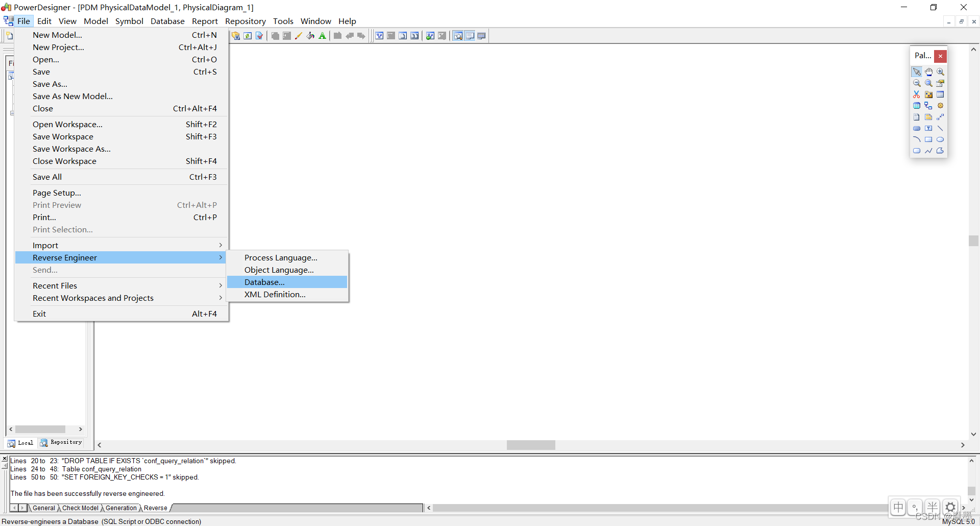Choose Object Language... submenu entry
Image resolution: width=980 pixels, height=526 pixels.
[287, 270]
